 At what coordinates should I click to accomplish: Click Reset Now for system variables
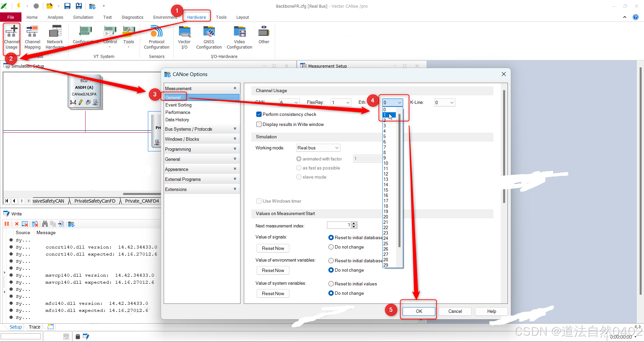pyautogui.click(x=273, y=293)
